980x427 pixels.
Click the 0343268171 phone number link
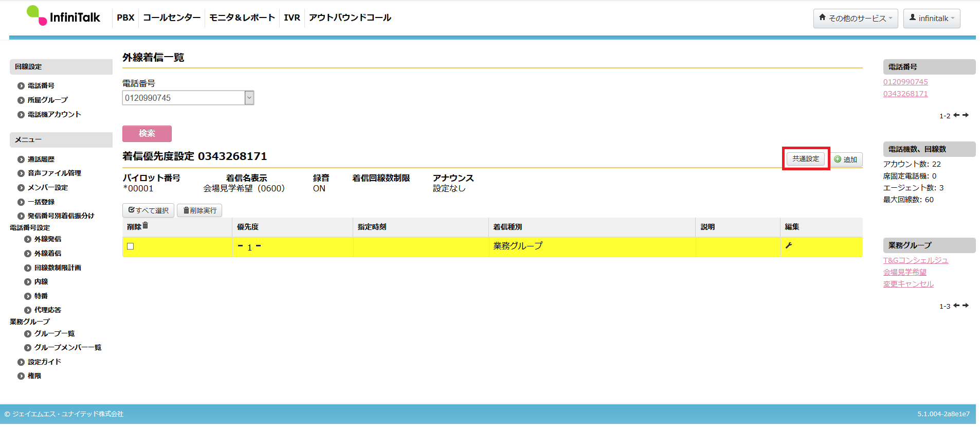tap(905, 94)
